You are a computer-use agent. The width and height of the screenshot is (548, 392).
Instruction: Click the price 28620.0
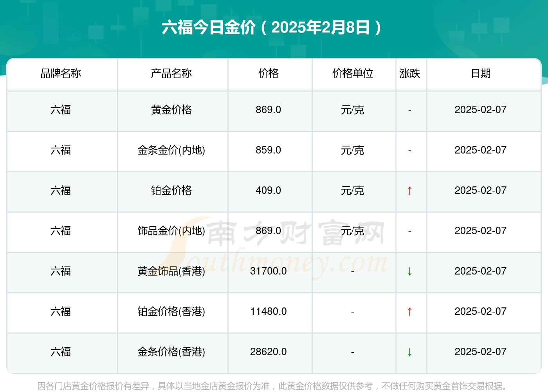(x=269, y=352)
